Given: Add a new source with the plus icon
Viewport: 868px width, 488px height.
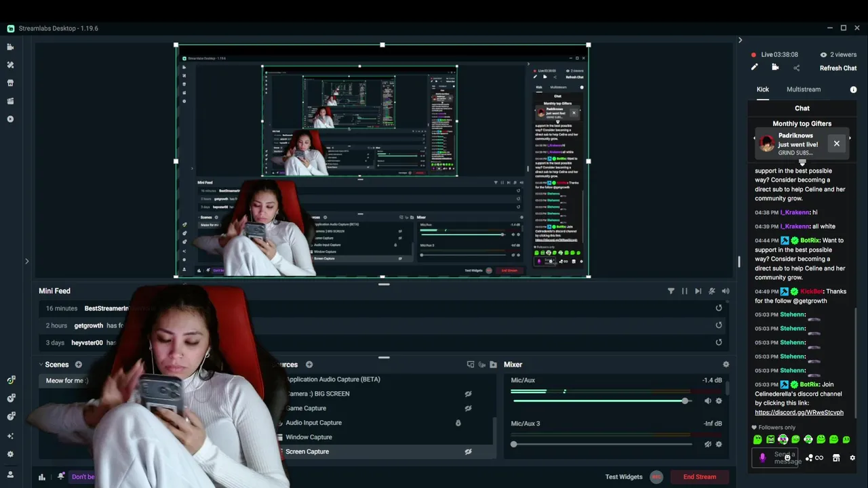Looking at the screenshot, I should click(x=309, y=365).
